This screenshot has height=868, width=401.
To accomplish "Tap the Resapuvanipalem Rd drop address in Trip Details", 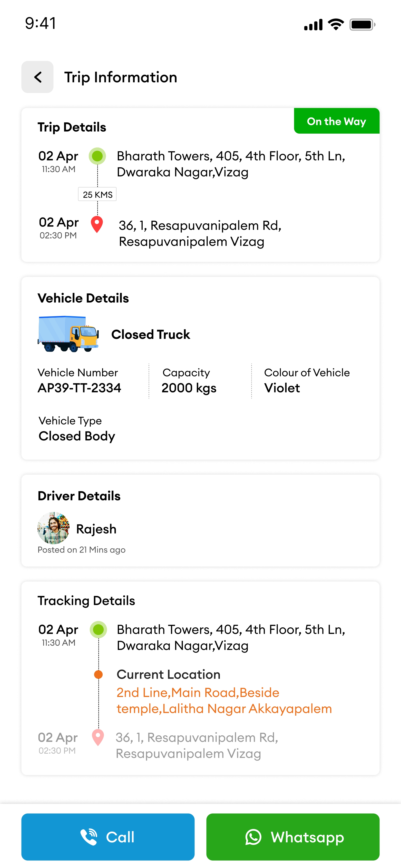I will pos(200,233).
